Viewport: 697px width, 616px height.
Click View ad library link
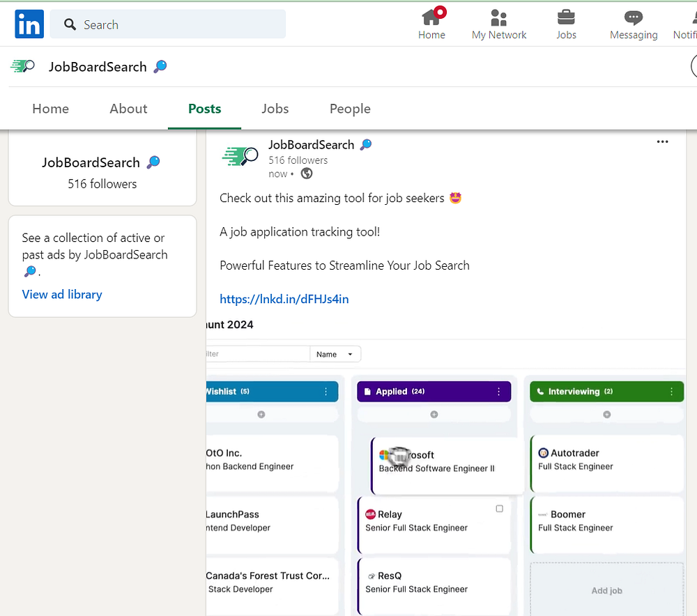pos(62,294)
